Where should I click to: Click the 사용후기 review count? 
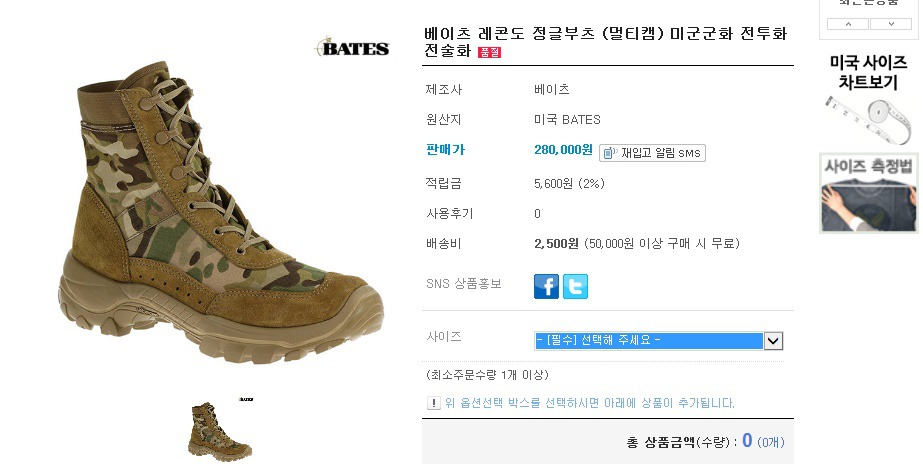click(537, 214)
